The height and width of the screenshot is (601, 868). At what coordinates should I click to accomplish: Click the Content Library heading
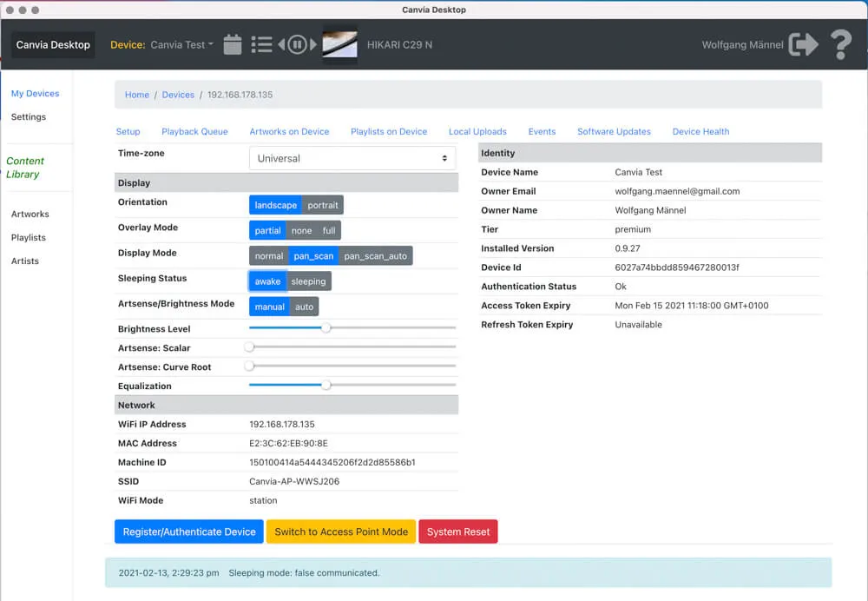[x=25, y=168]
